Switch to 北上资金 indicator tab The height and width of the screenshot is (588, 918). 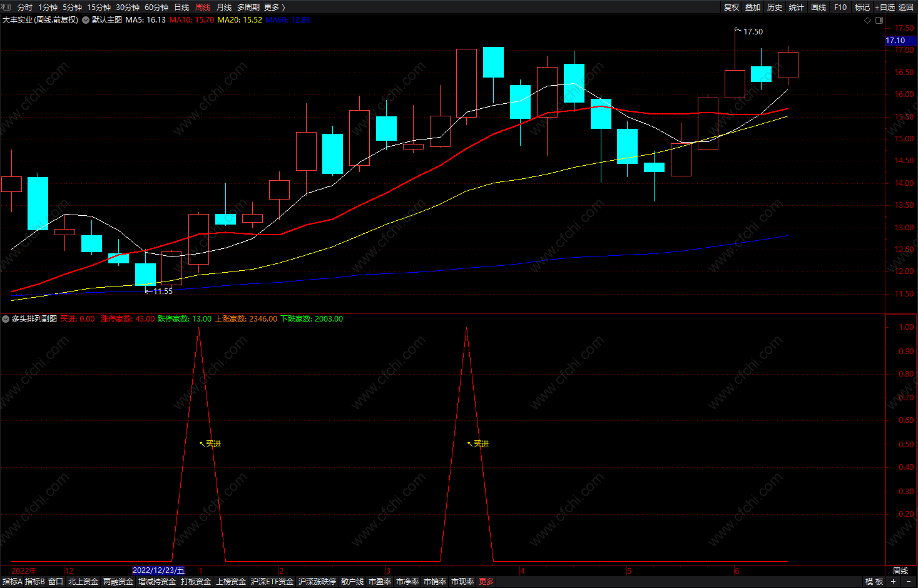tap(83, 582)
